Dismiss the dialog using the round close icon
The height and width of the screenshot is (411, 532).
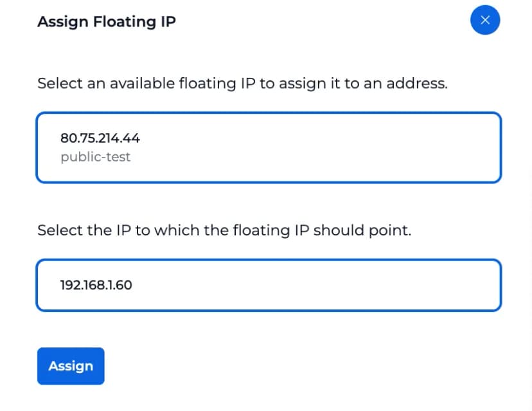tap(485, 21)
